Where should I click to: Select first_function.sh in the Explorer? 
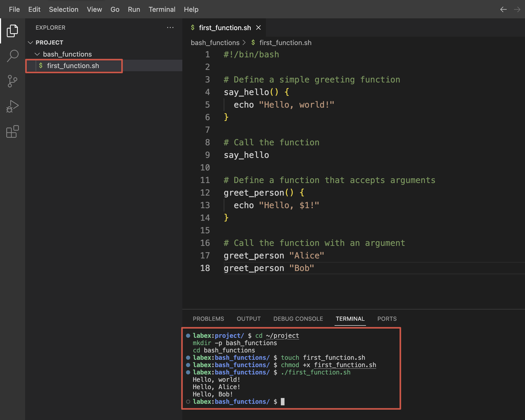[73, 66]
